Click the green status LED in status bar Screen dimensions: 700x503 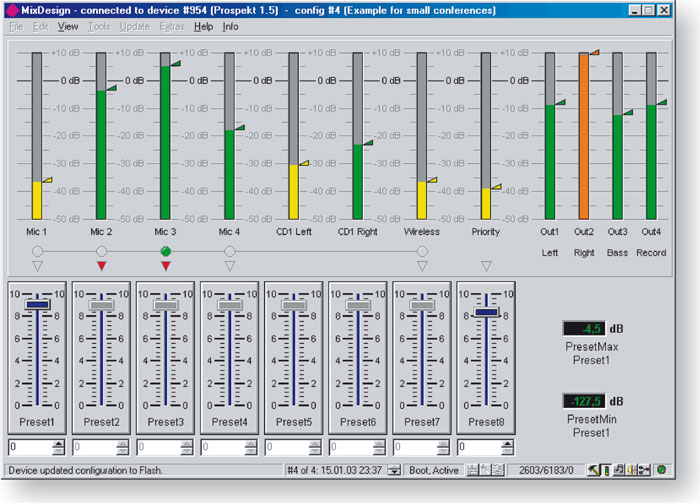pyautogui.click(x=661, y=469)
